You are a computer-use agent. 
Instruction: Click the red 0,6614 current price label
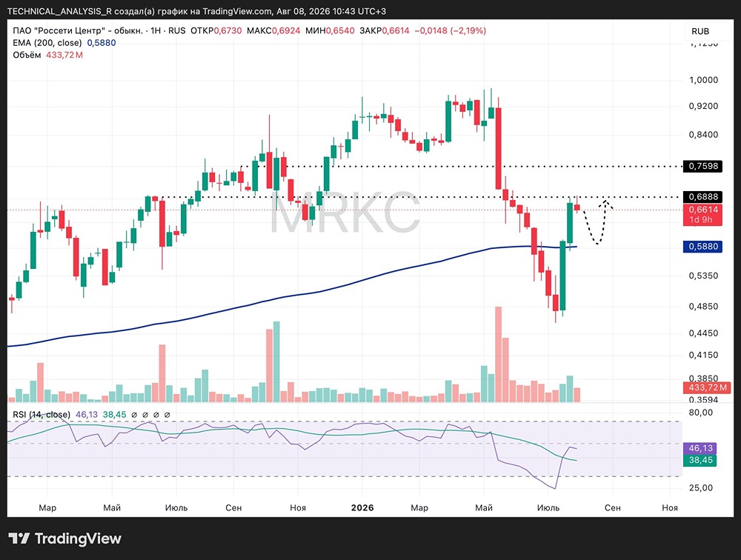702,210
